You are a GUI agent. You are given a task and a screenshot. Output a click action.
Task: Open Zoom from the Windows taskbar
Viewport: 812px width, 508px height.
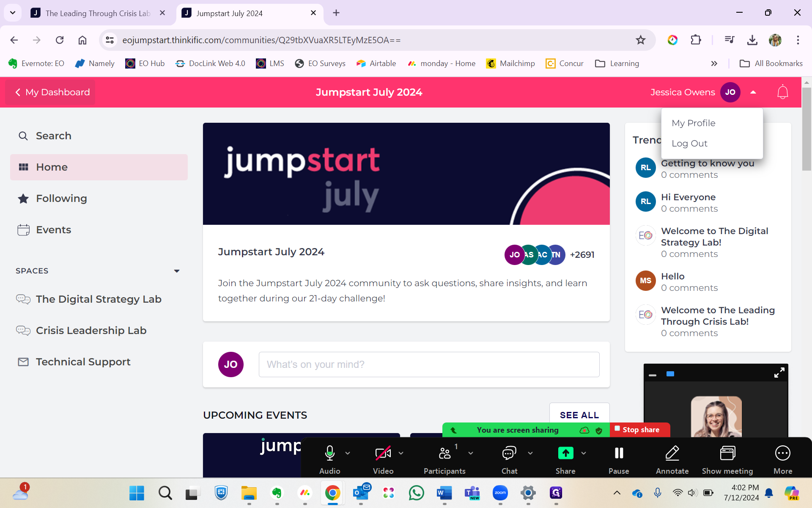(x=500, y=493)
